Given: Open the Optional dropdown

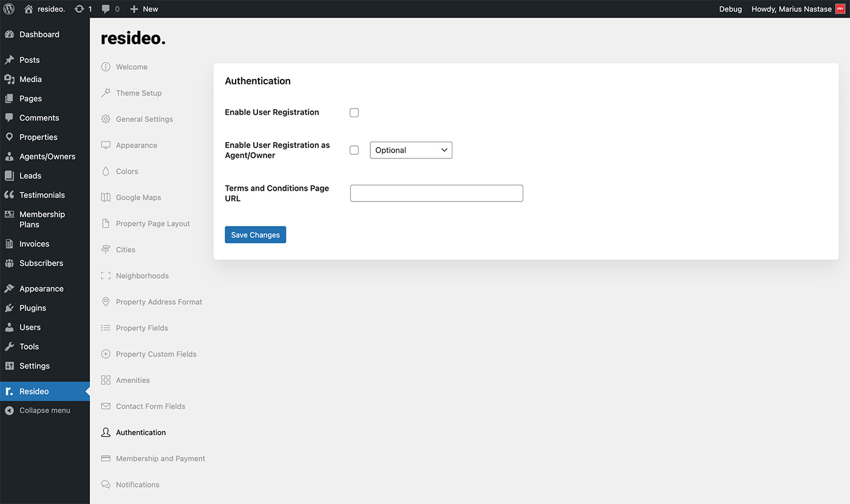Looking at the screenshot, I should [411, 150].
